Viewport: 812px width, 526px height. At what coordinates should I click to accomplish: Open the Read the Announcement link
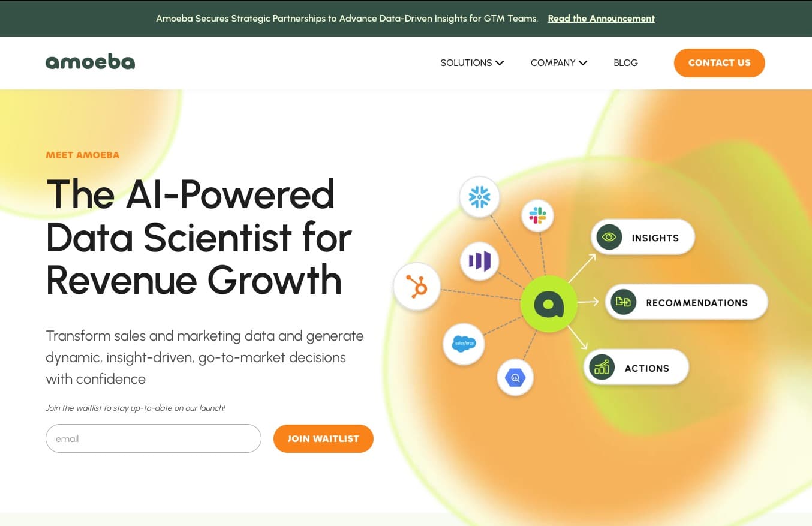601,19
